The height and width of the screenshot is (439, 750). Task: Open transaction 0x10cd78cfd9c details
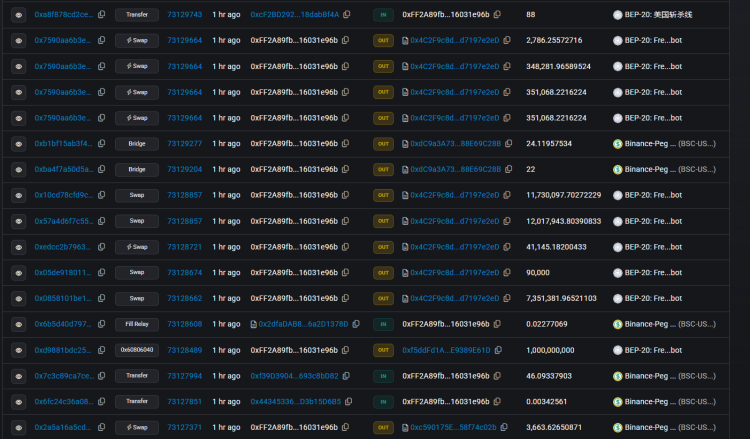coord(63,195)
